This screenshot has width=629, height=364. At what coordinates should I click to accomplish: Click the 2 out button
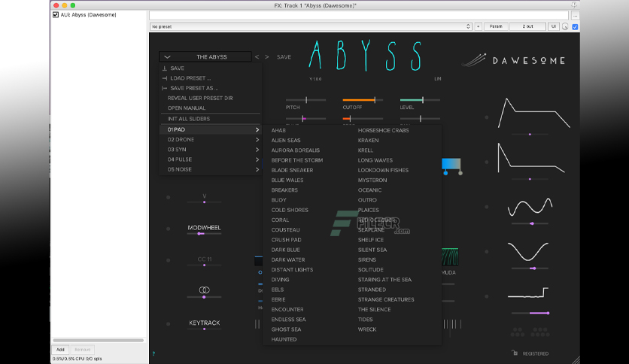point(527,26)
